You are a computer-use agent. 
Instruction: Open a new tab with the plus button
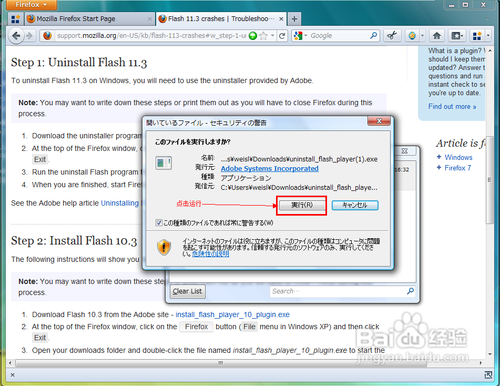click(294, 19)
